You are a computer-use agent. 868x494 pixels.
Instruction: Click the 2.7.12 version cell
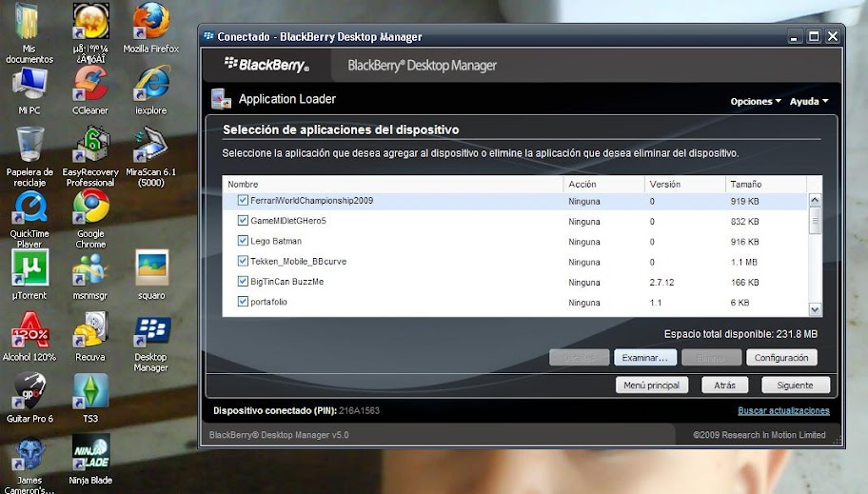click(661, 283)
